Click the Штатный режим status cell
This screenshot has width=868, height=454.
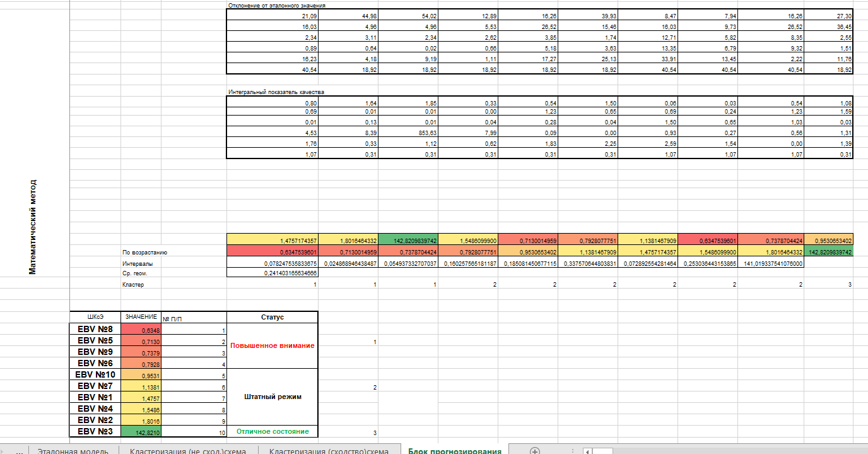click(272, 397)
